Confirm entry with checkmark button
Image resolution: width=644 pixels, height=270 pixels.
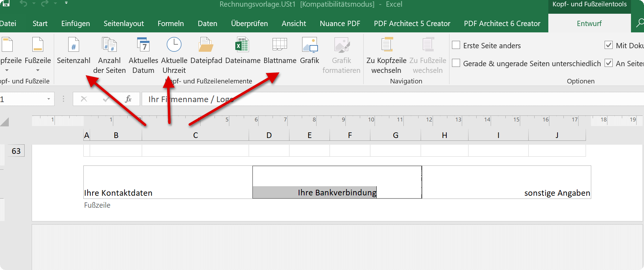106,99
